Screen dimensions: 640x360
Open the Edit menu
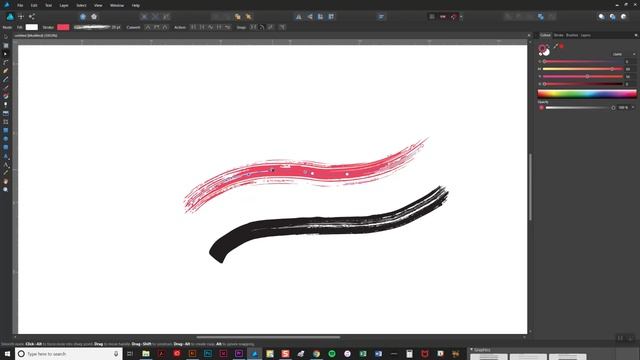[x=34, y=5]
